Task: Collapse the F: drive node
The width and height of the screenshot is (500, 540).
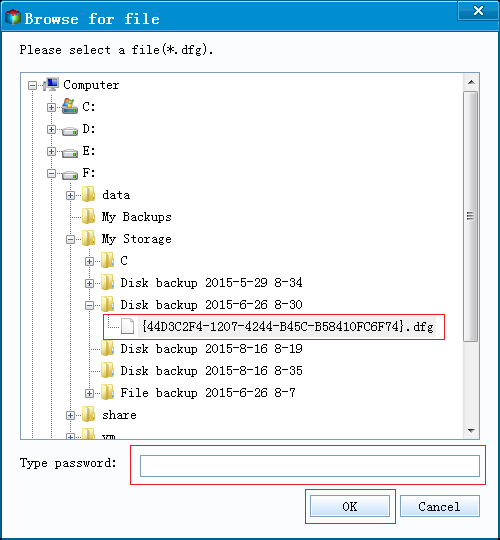Action: 51,173
